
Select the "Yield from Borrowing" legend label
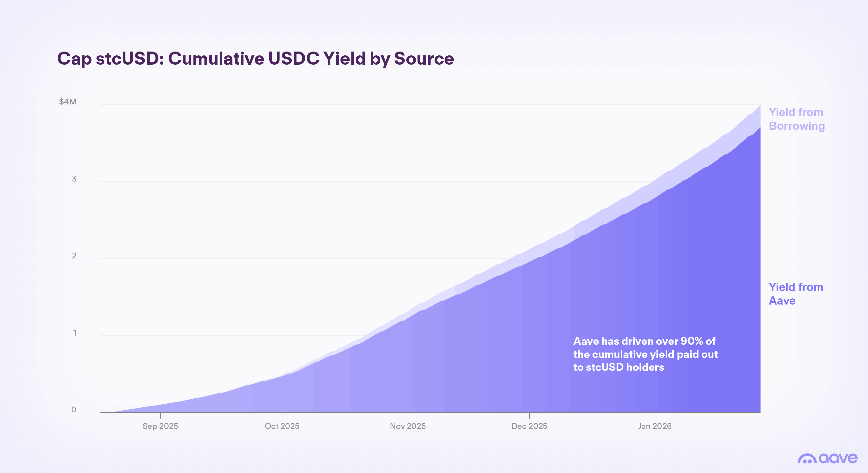[797, 119]
